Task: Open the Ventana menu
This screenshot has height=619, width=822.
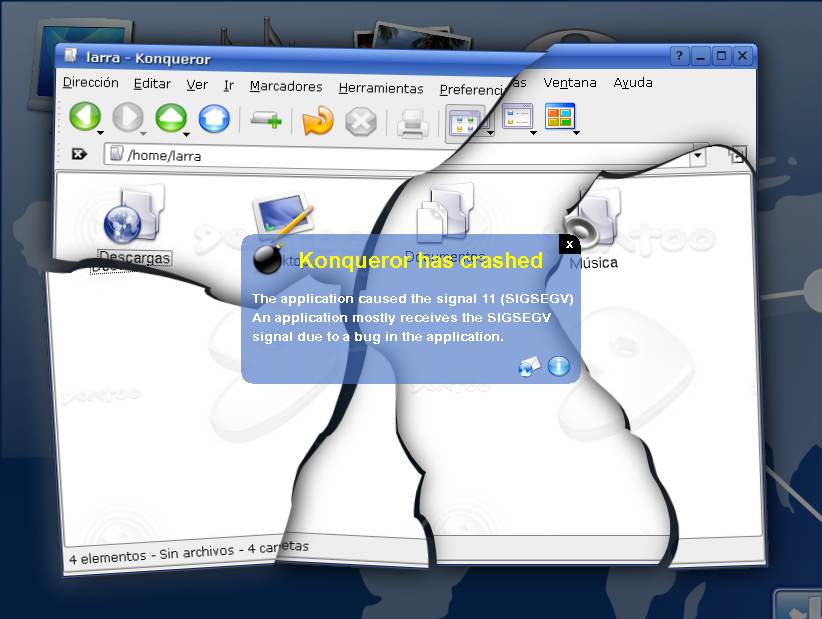Action: pos(570,83)
